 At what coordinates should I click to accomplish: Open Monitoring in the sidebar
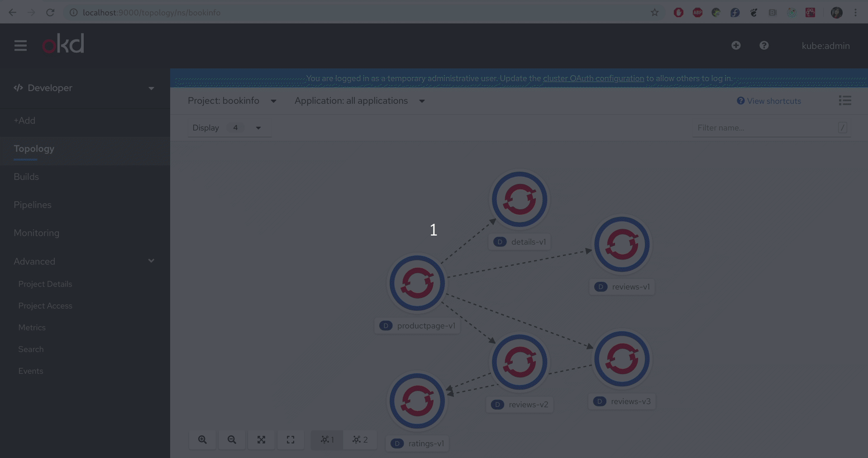[37, 233]
